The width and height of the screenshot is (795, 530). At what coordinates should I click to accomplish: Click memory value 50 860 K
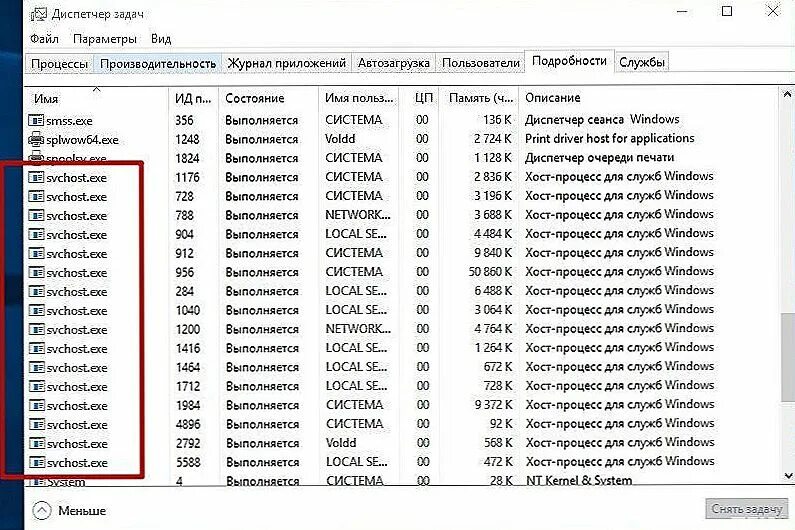[490, 272]
